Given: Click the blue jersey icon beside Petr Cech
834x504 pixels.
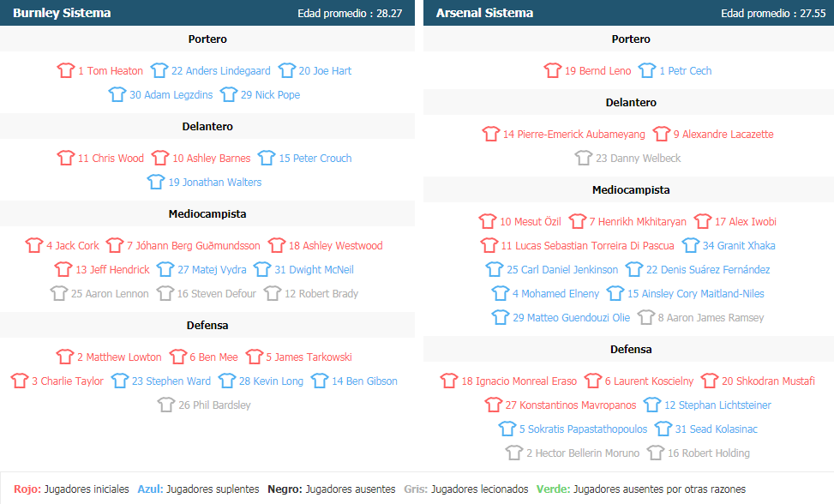Looking at the screenshot, I should point(647,70).
